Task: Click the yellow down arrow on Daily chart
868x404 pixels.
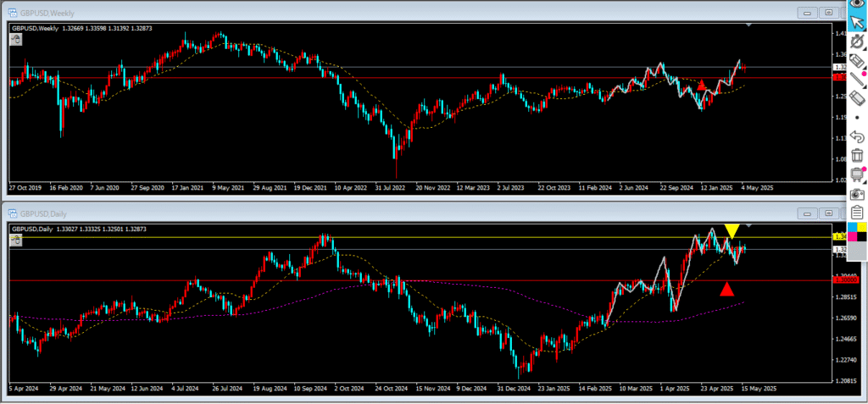Action: (x=732, y=230)
